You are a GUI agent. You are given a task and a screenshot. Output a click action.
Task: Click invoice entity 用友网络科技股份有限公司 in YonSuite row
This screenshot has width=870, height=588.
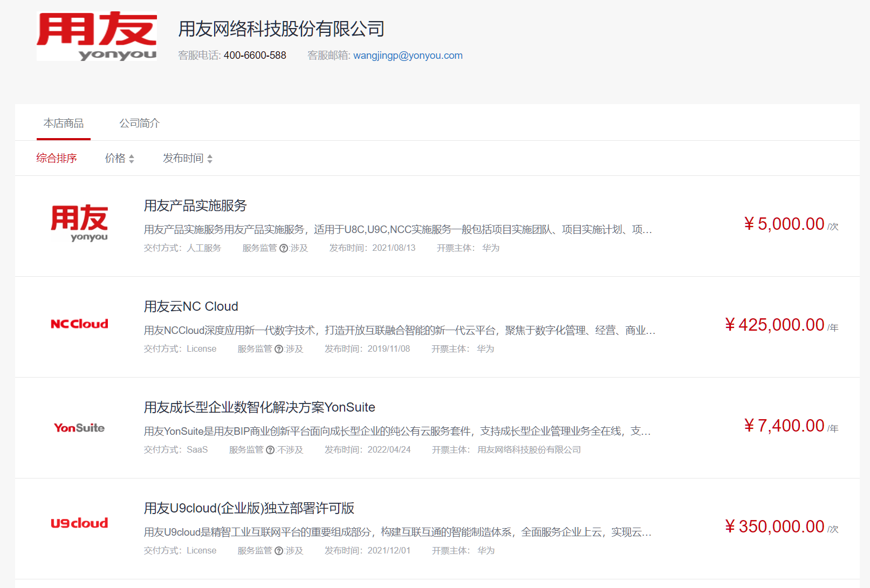pos(529,450)
